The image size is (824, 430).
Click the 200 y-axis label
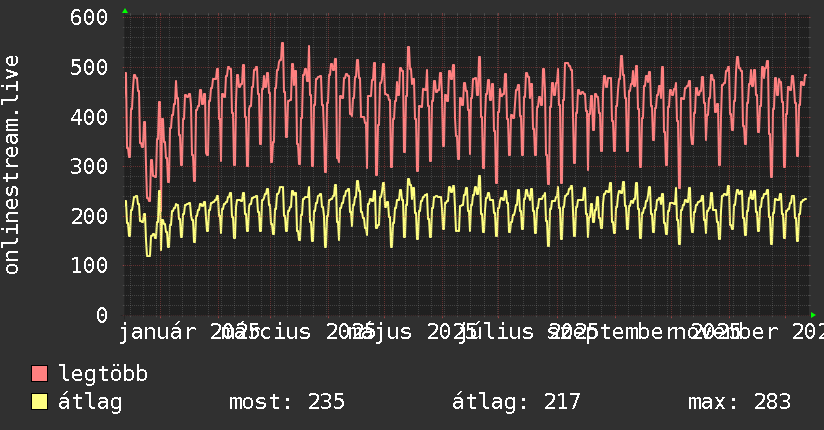[89, 216]
